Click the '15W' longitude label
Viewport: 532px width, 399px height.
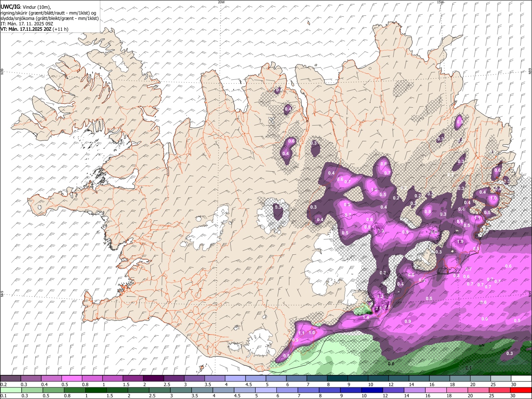coord(440,2)
